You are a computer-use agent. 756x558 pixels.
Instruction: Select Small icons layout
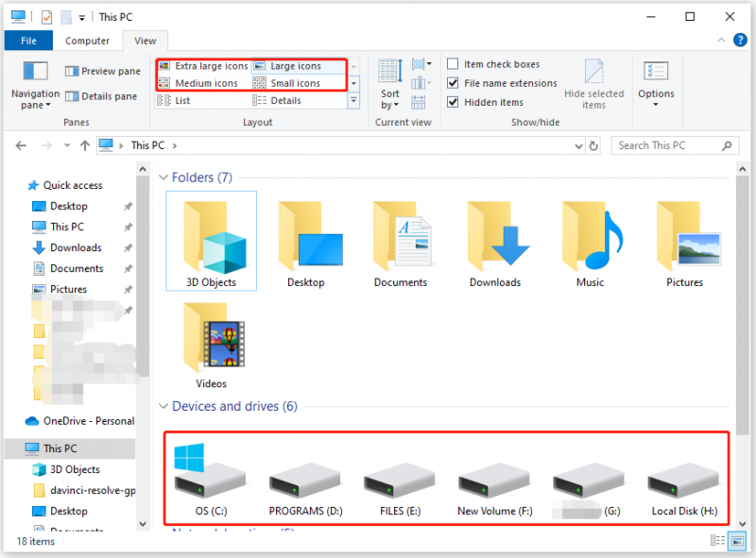pyautogui.click(x=287, y=83)
